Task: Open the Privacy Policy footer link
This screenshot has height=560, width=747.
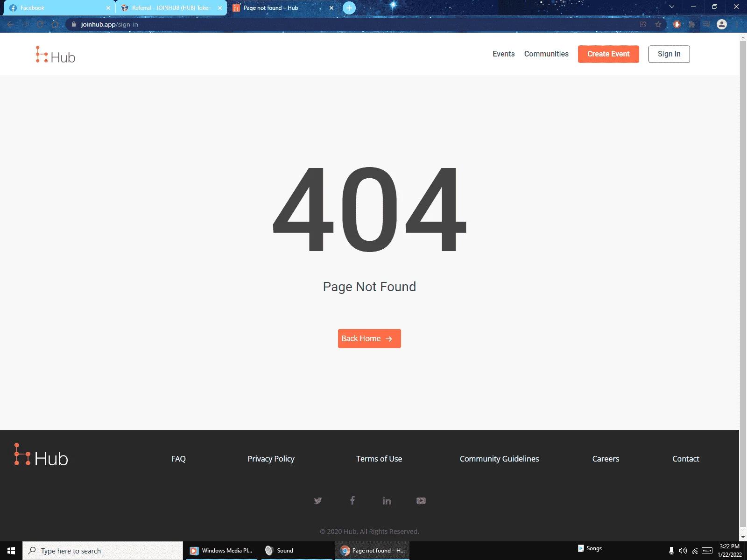Action: point(271,459)
